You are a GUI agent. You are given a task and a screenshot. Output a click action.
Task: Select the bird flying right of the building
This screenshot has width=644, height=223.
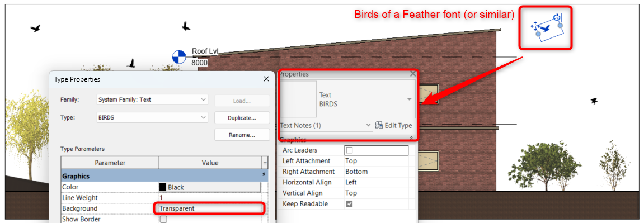594,101
